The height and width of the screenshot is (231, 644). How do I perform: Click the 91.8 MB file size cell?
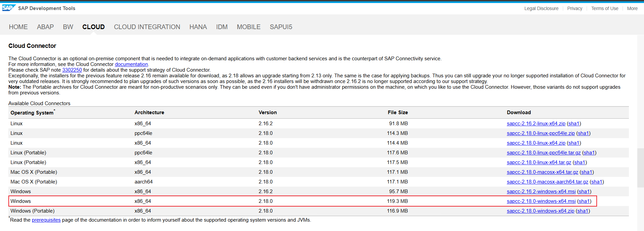398,124
